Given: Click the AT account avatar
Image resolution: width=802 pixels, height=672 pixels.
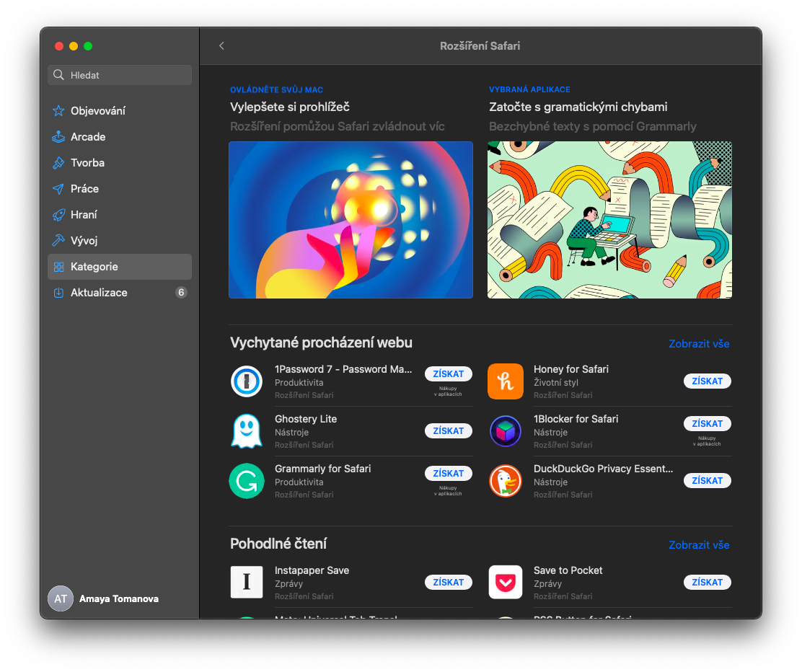Looking at the screenshot, I should click(x=61, y=598).
